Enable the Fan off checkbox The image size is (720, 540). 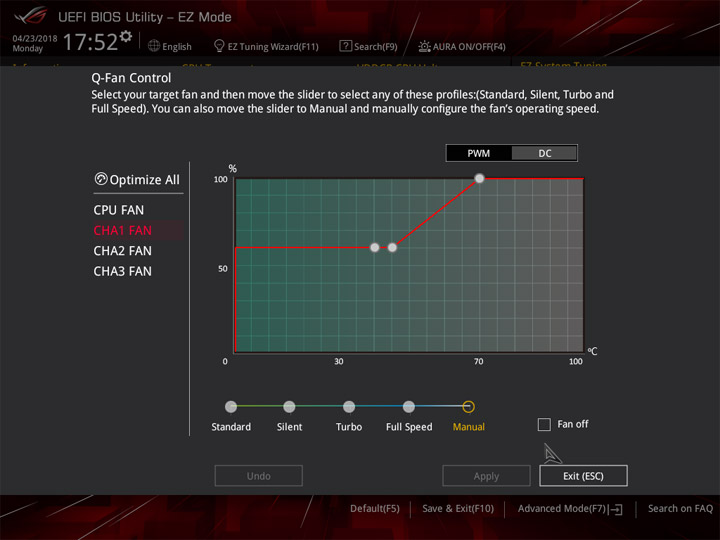tap(544, 424)
